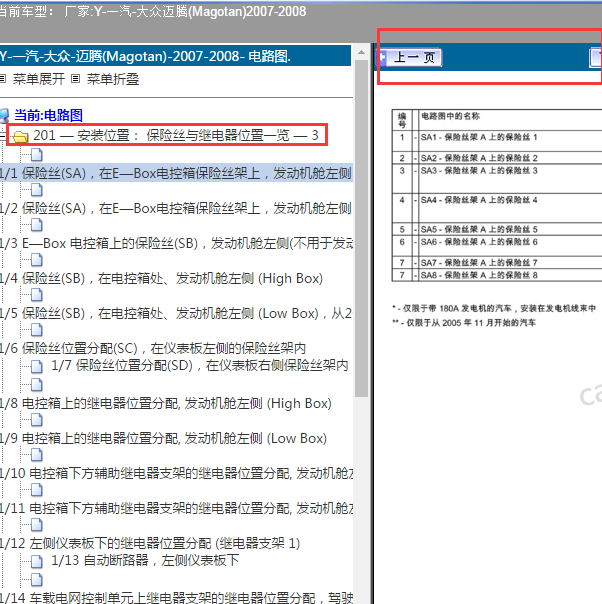Viewport: 602px width, 604px height.
Task: Open the 当前:电路图 heading link
Action: click(49, 115)
